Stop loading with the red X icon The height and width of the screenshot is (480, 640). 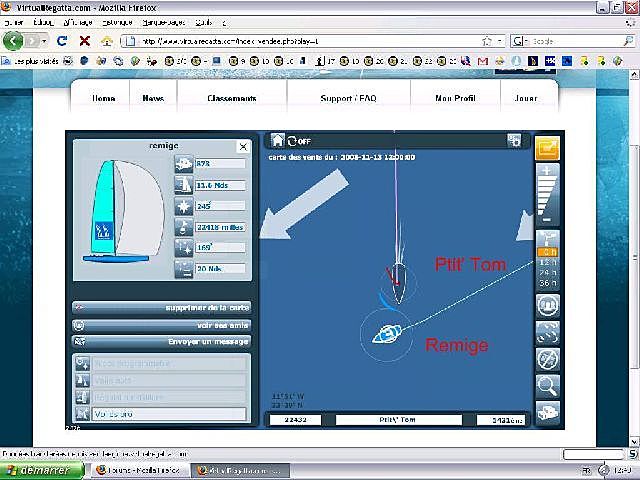pyautogui.click(x=85, y=41)
